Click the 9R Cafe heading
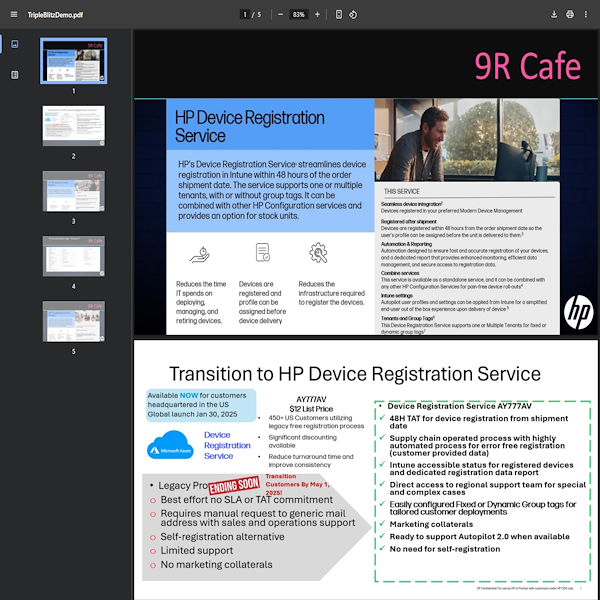 527,66
